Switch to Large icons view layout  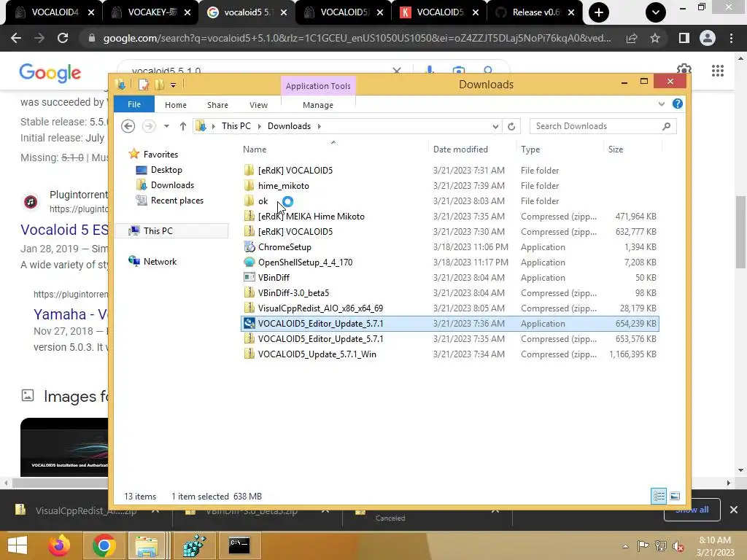[675, 496]
